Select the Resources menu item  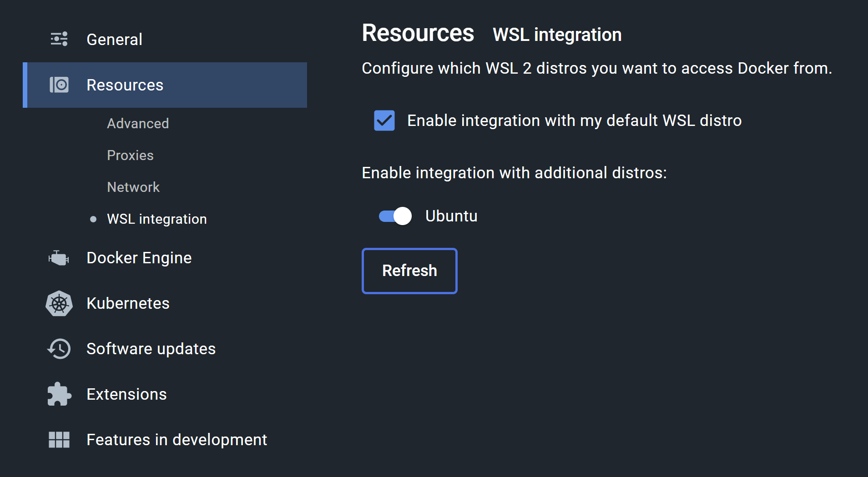[165, 85]
